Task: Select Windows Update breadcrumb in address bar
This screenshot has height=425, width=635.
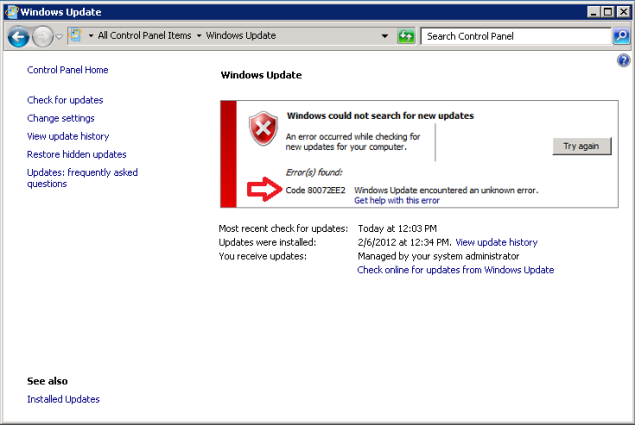Action: pos(241,36)
